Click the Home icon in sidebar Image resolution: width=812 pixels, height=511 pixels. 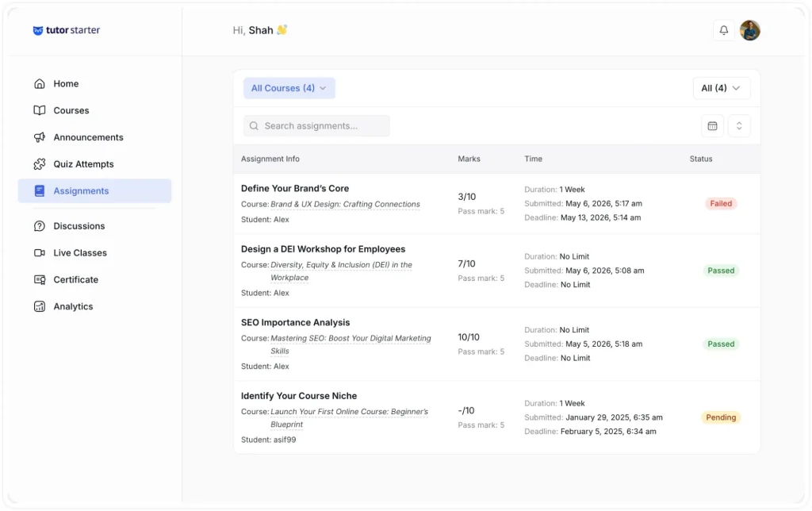(x=40, y=83)
